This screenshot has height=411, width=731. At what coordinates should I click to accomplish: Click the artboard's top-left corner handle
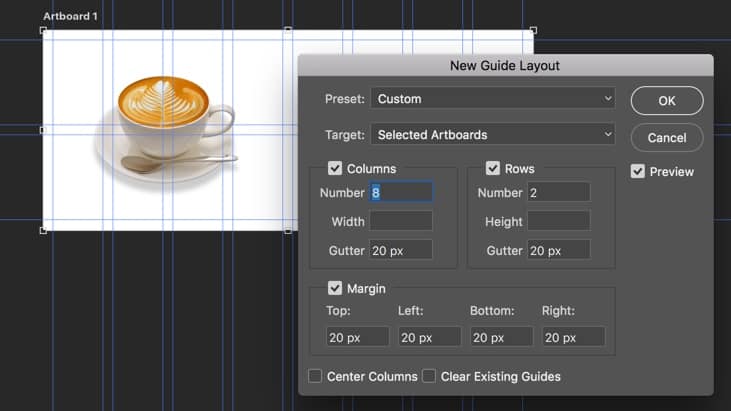tap(43, 31)
